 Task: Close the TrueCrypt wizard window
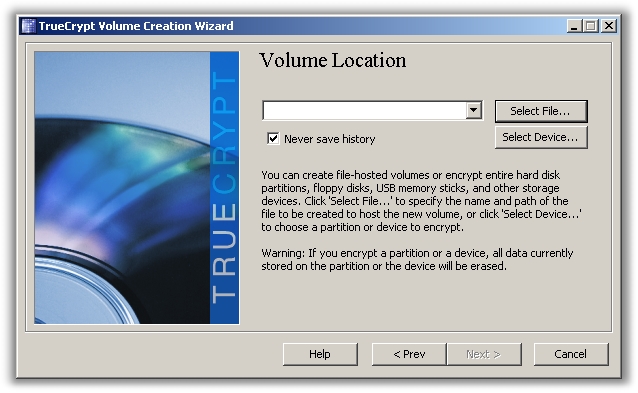[609, 26]
